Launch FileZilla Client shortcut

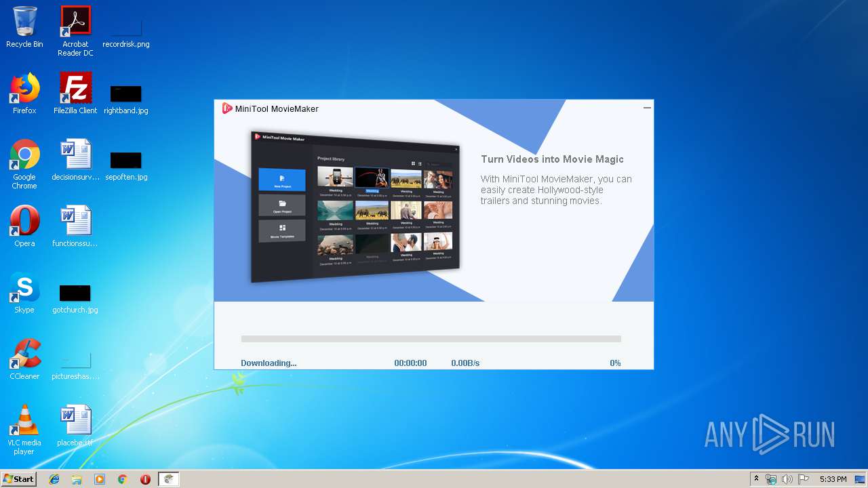click(75, 94)
